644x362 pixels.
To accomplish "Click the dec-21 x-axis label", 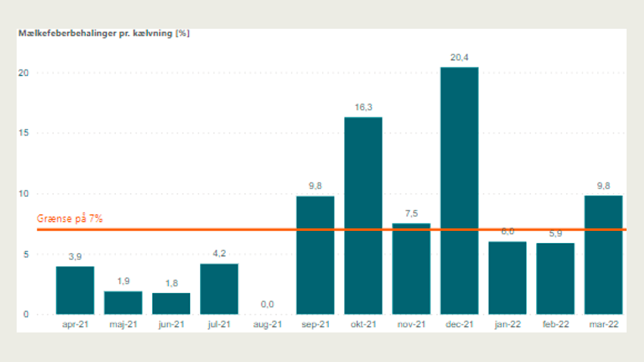I will (459, 324).
